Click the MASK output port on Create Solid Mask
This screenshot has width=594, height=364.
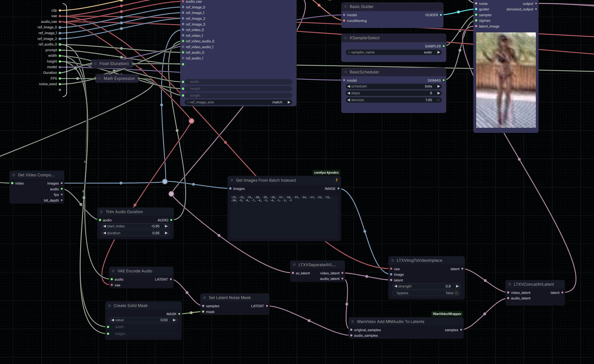tap(179, 314)
